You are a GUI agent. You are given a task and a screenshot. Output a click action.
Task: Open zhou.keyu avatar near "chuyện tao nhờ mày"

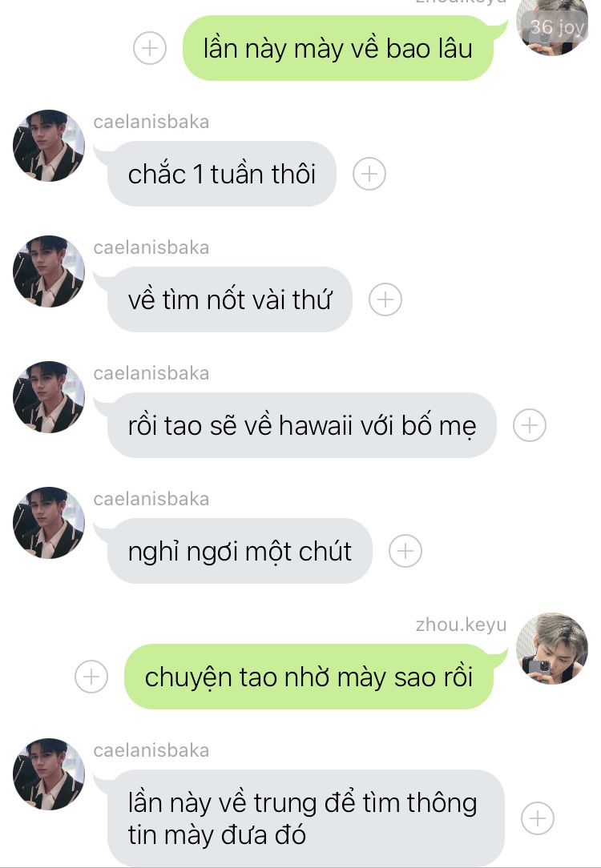551,649
